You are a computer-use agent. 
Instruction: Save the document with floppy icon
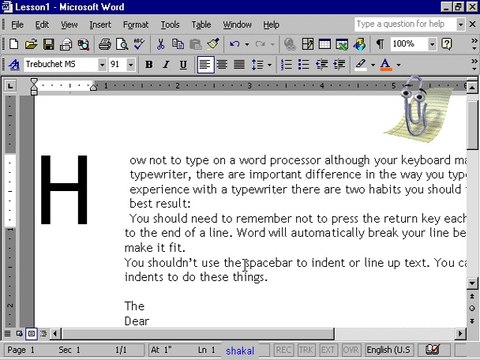click(x=49, y=44)
